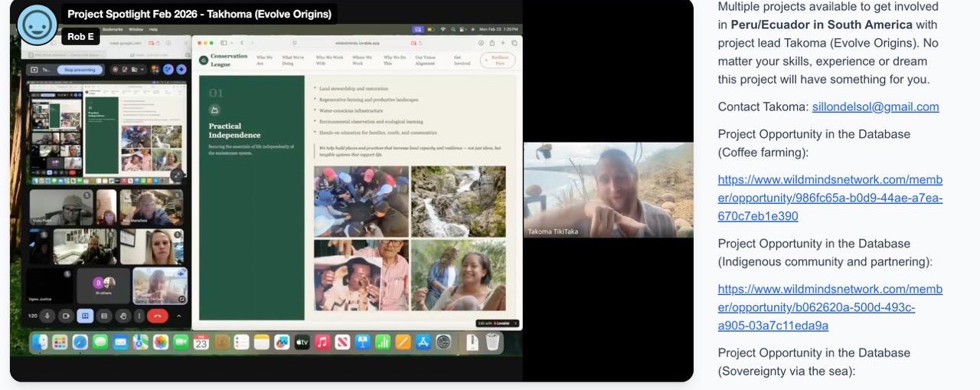Open the Messages app in Dock

pos(100,342)
